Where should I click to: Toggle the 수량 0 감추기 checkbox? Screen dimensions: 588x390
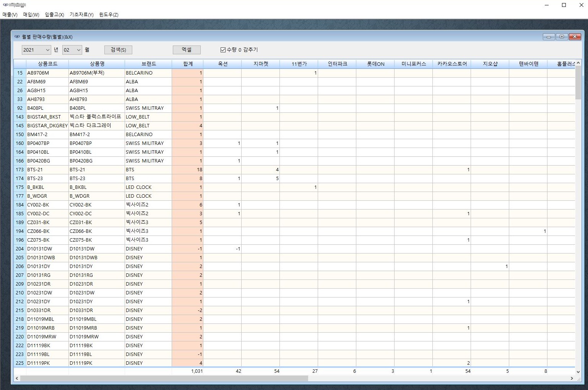coord(223,50)
